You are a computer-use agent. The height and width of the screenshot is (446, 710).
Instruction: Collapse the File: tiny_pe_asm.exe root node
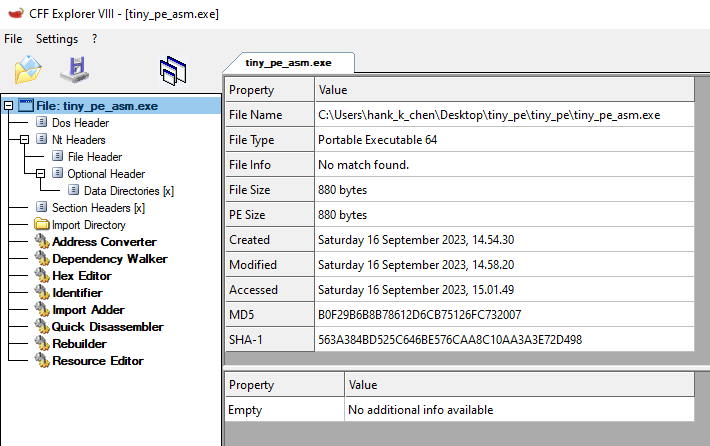[x=8, y=106]
